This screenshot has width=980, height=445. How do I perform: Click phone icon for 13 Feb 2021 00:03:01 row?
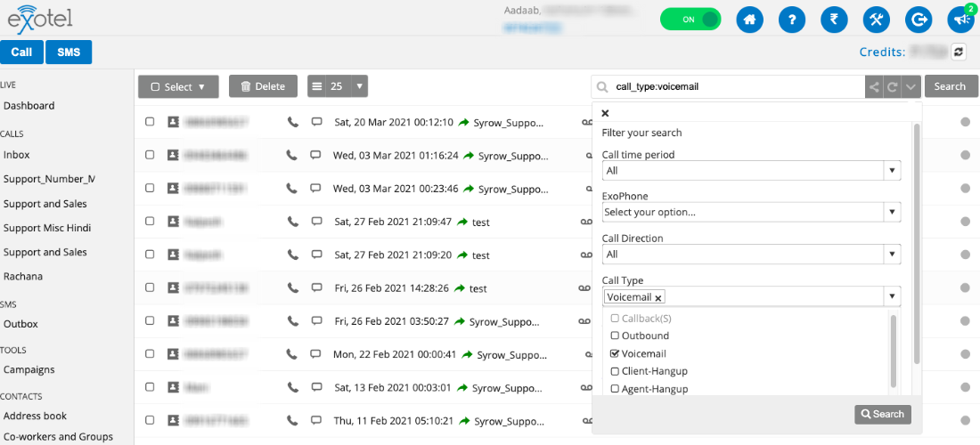(x=292, y=387)
